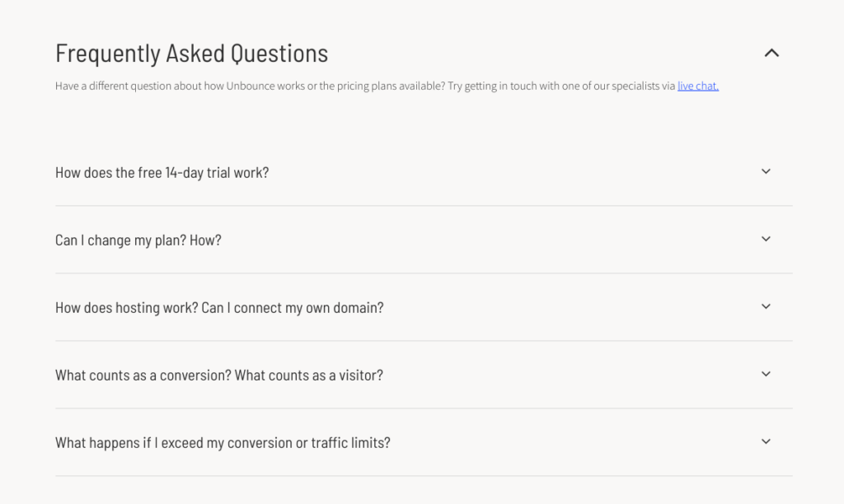Viewport: 844px width, 504px height.
Task: Open the hosting question's chevron arrow
Action: tap(766, 306)
